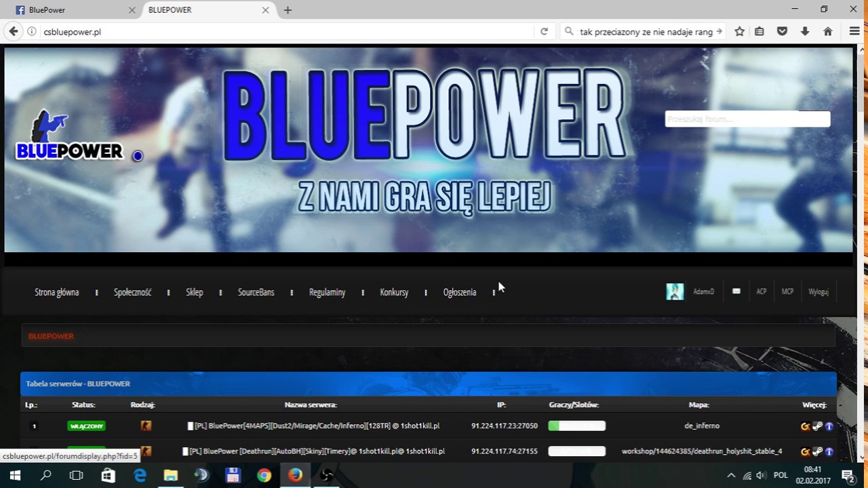Open AdamxD profile link
868x488 pixels.
[x=704, y=291]
